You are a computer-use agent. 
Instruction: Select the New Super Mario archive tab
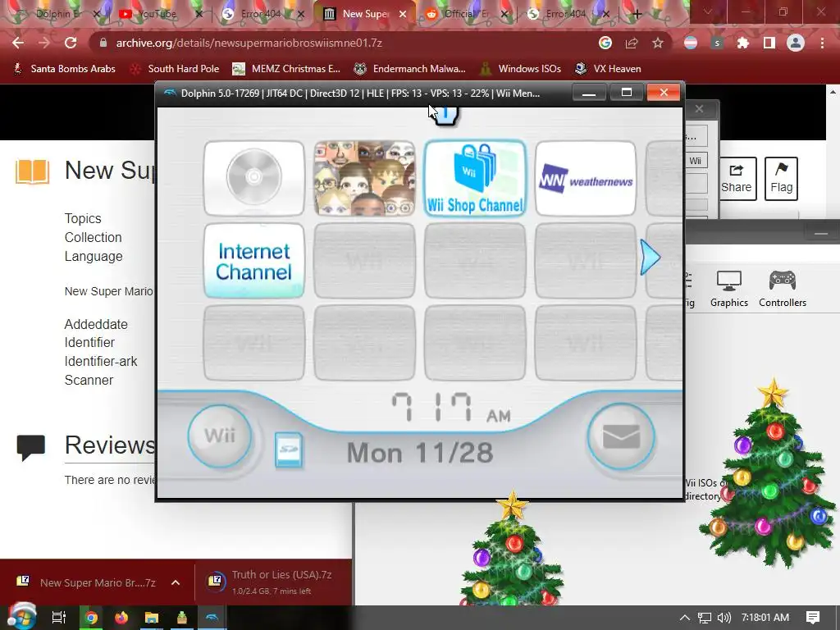pyautogui.click(x=364, y=14)
